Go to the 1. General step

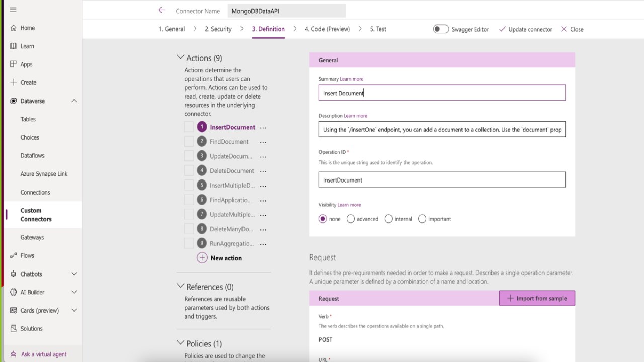coord(172,29)
